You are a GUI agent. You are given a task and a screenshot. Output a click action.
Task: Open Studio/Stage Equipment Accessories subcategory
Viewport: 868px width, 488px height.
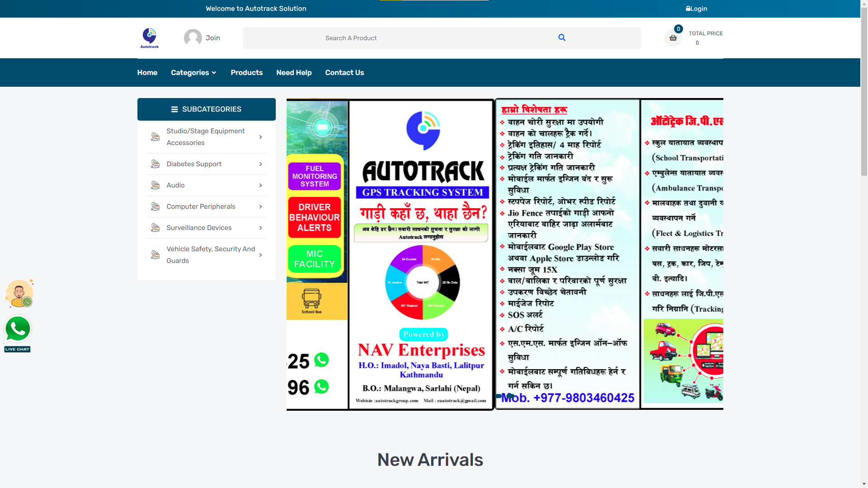point(206,137)
